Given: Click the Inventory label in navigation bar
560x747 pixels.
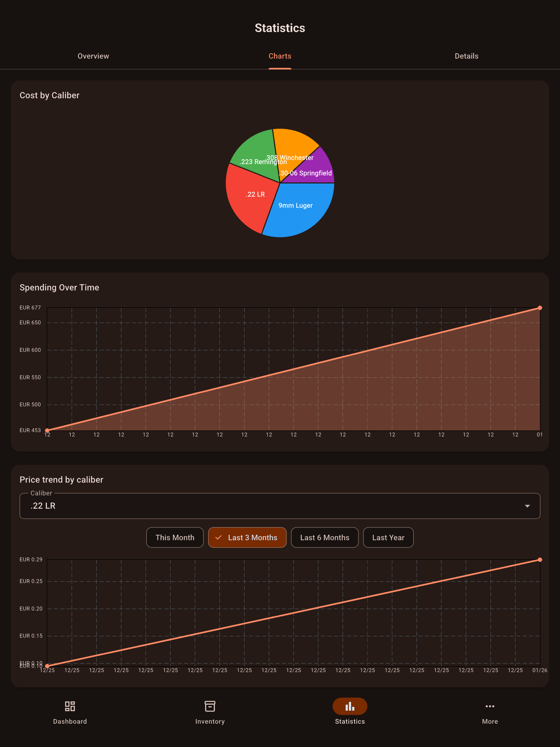Looking at the screenshot, I should [x=210, y=721].
